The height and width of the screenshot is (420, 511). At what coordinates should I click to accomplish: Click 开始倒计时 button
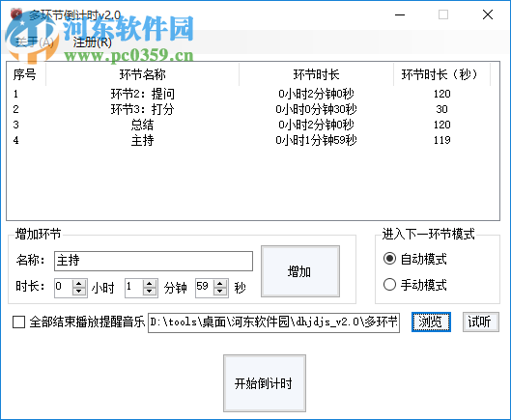tap(265, 383)
